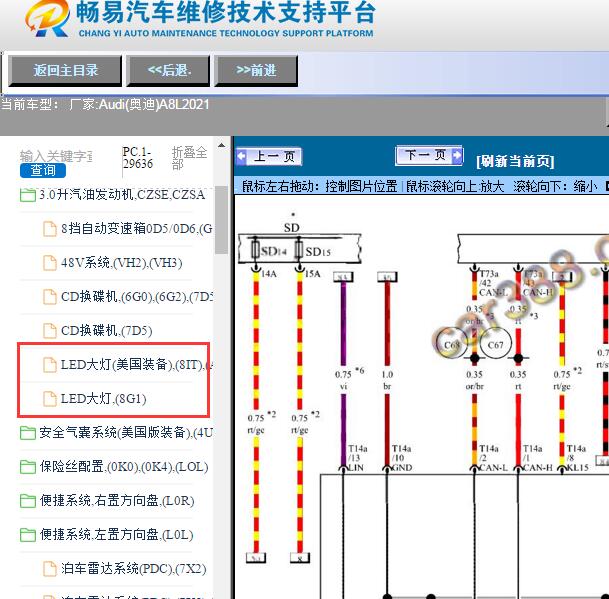Expand the 便捷系统,左置方向盘 folder icon

[x=28, y=535]
